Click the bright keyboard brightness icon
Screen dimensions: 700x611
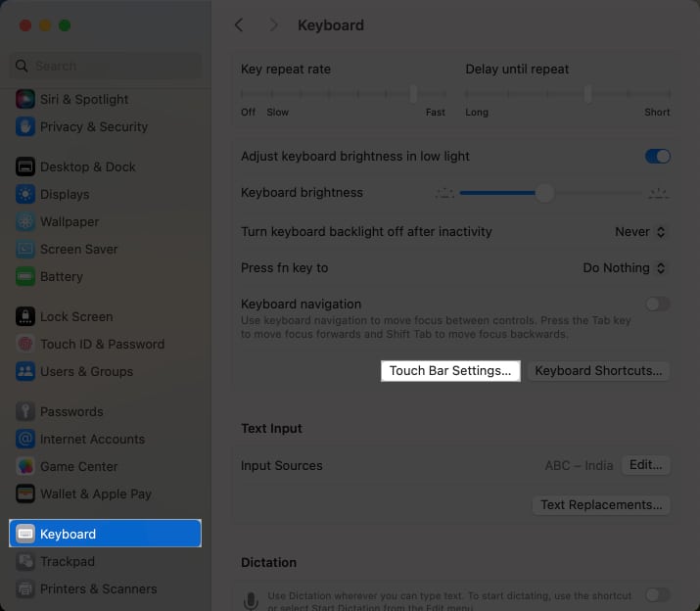pyautogui.click(x=659, y=194)
